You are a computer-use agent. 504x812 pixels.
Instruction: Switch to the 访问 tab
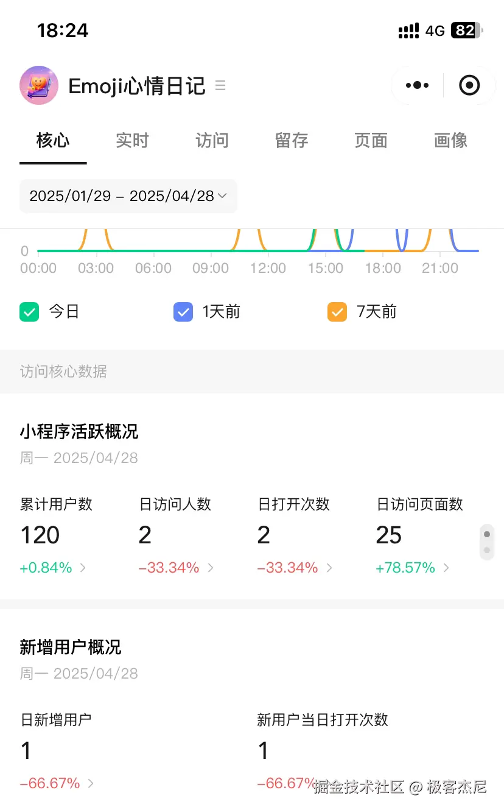point(211,141)
